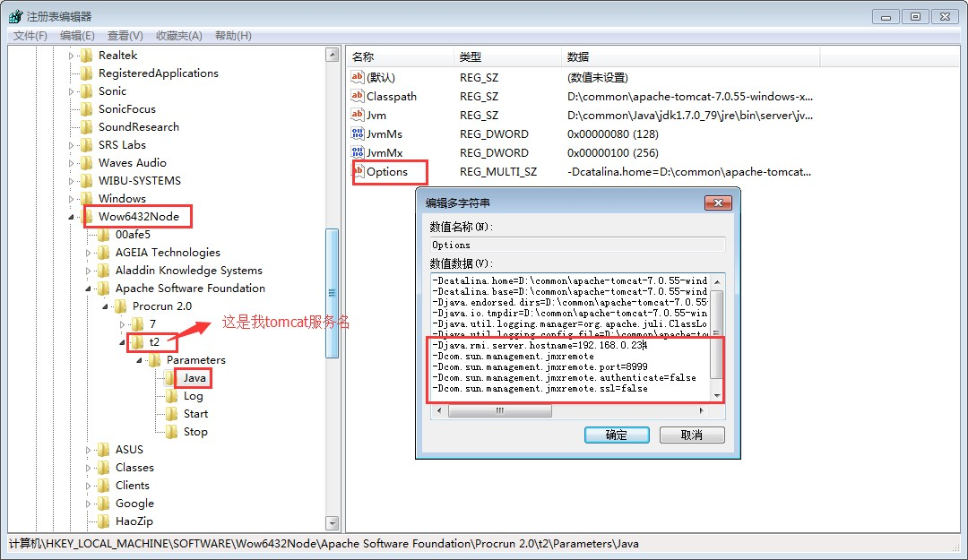
Task: Open the 帮助(H) menu
Action: click(x=233, y=35)
